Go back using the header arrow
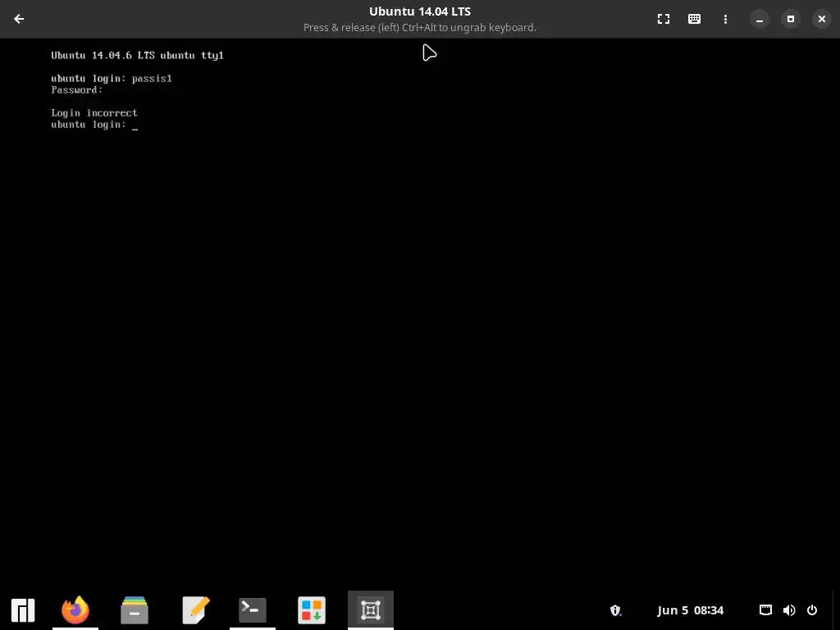 [19, 19]
